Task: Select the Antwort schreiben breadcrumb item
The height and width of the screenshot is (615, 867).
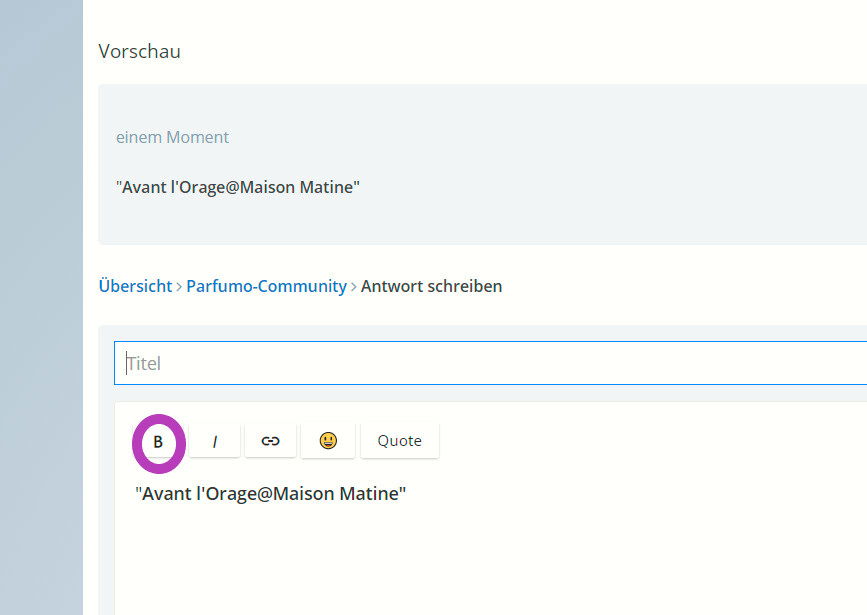Action: [431, 286]
